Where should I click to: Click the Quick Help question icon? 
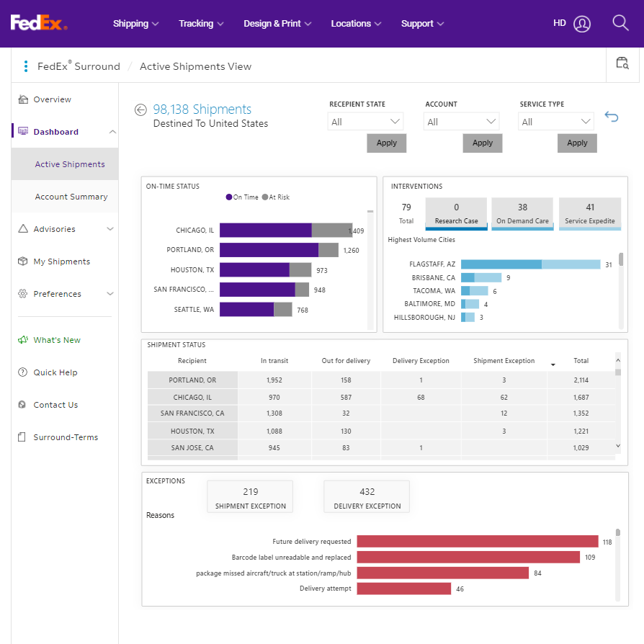click(23, 372)
